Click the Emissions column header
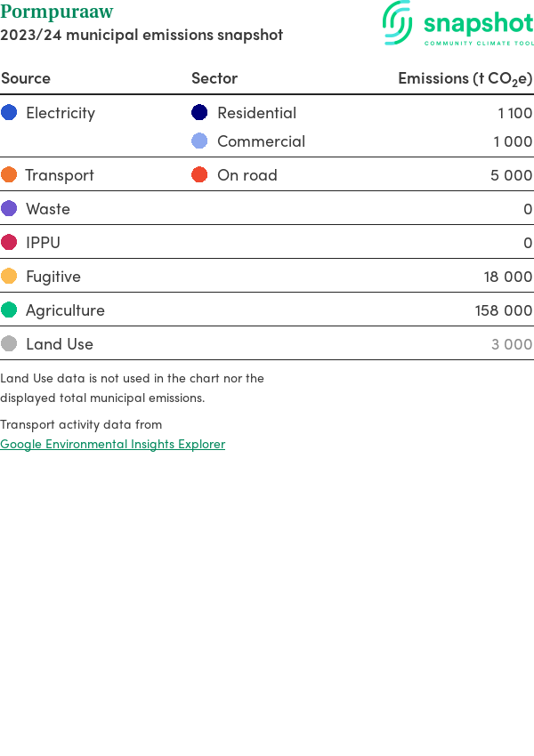 pyautogui.click(x=465, y=78)
